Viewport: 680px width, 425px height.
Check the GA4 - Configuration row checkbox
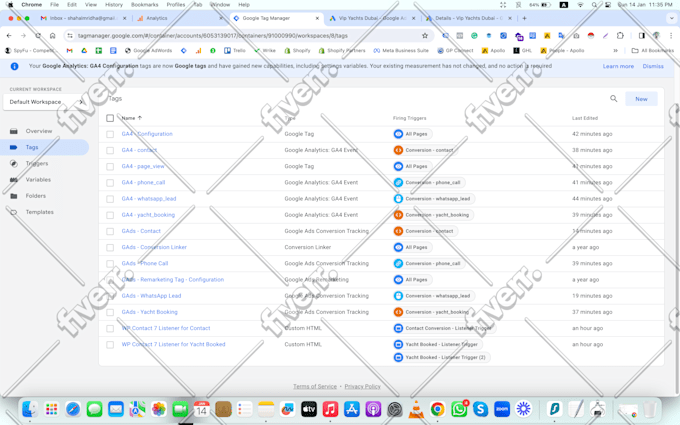tap(110, 134)
